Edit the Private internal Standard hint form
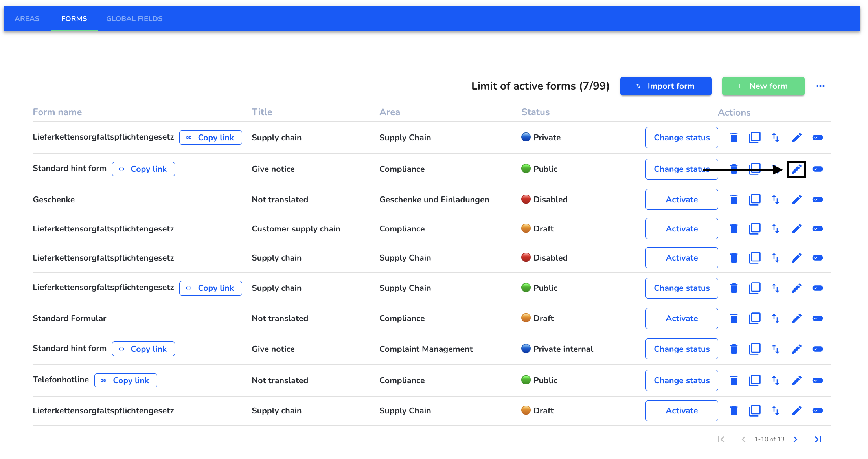 [796, 349]
